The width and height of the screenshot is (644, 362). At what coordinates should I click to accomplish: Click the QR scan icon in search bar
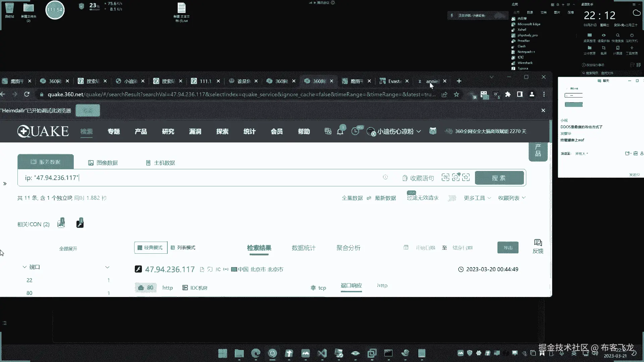445,178
